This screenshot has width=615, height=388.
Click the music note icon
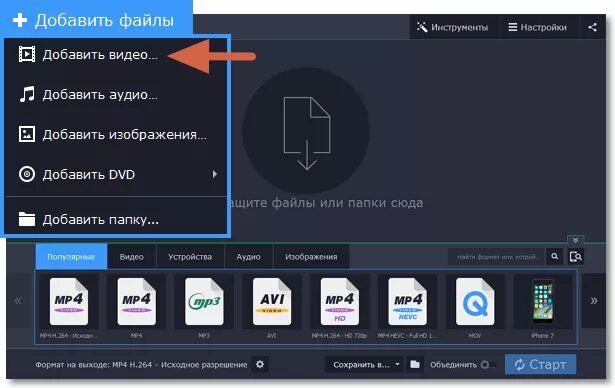(27, 95)
